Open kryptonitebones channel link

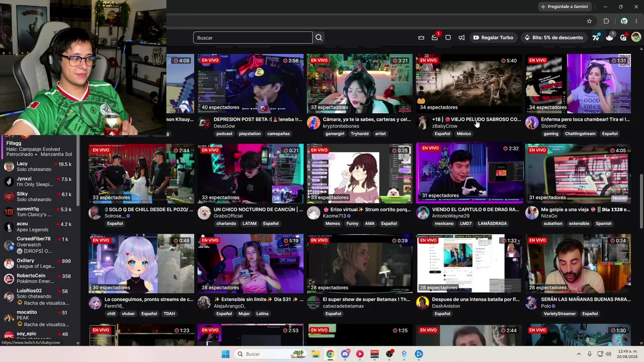(341, 126)
